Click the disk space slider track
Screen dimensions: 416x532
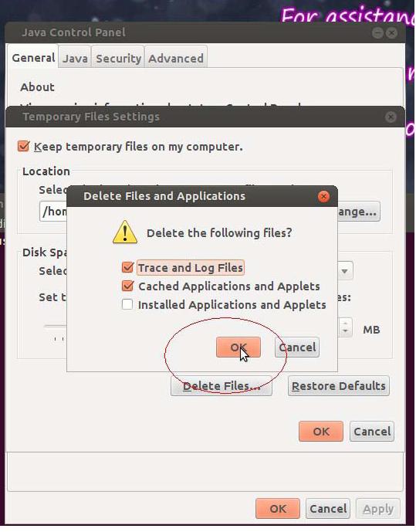tap(55, 327)
